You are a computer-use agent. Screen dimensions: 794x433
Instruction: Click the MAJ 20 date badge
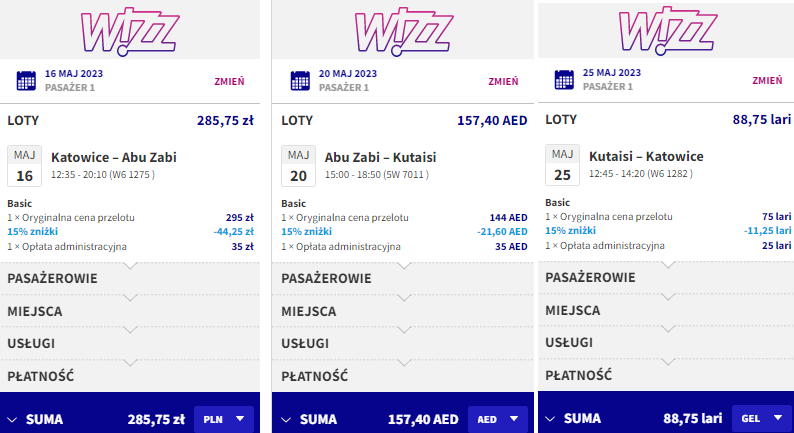tap(298, 165)
